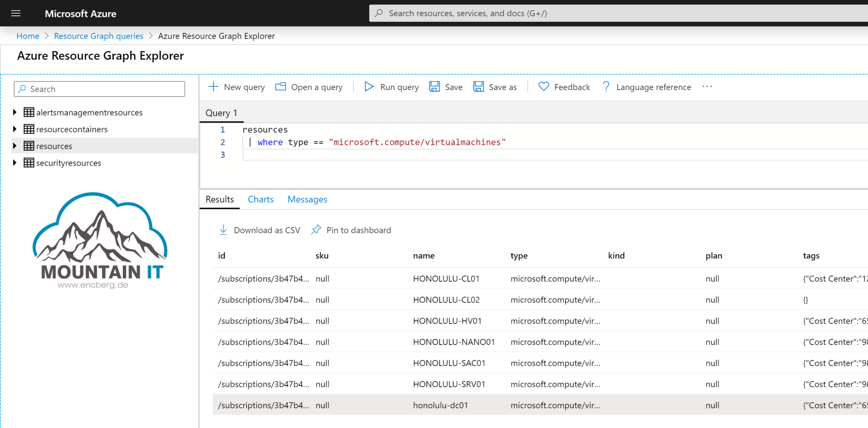Select the Query 1 tab

click(221, 113)
